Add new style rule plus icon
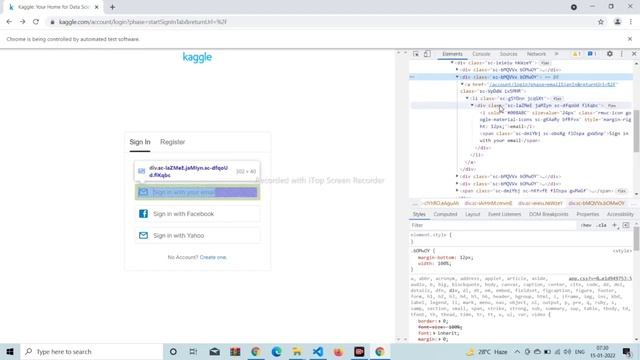Screen dimensions: 640x360 point(614,225)
